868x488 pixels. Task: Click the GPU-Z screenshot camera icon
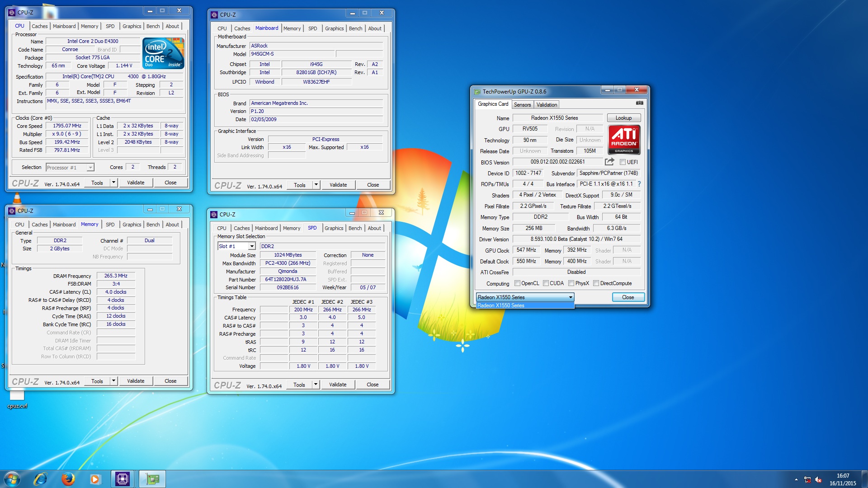639,103
